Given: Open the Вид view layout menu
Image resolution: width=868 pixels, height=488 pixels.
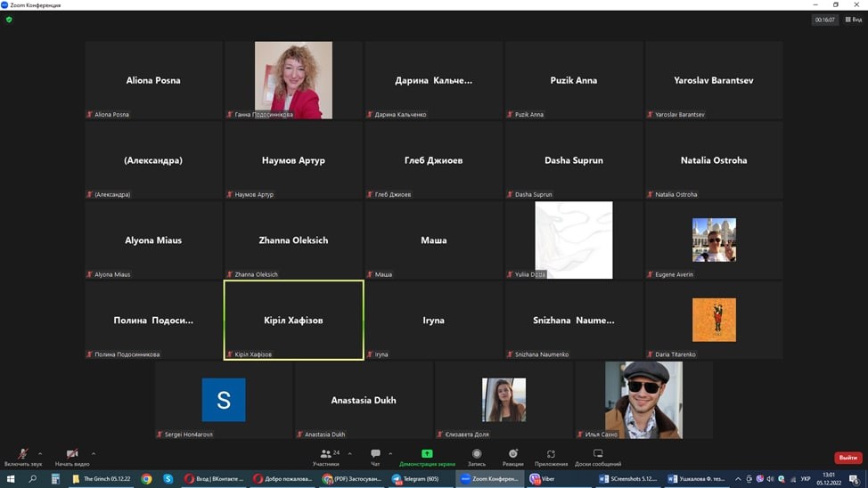Looking at the screenshot, I should 853,20.
